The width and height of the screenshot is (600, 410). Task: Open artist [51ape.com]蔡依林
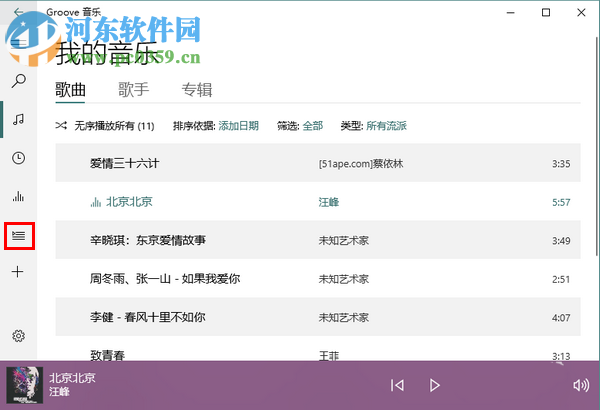click(x=361, y=164)
